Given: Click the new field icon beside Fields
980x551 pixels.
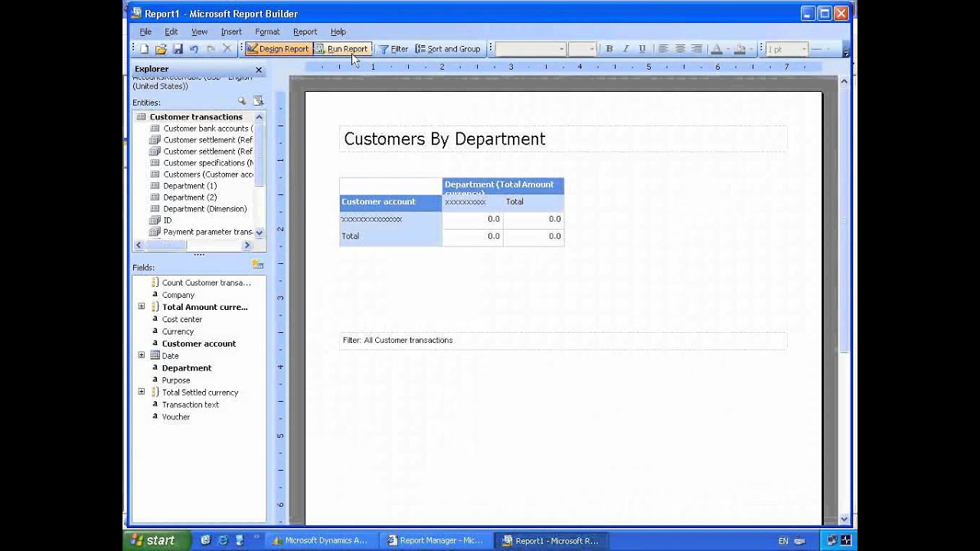Looking at the screenshot, I should 257,265.
